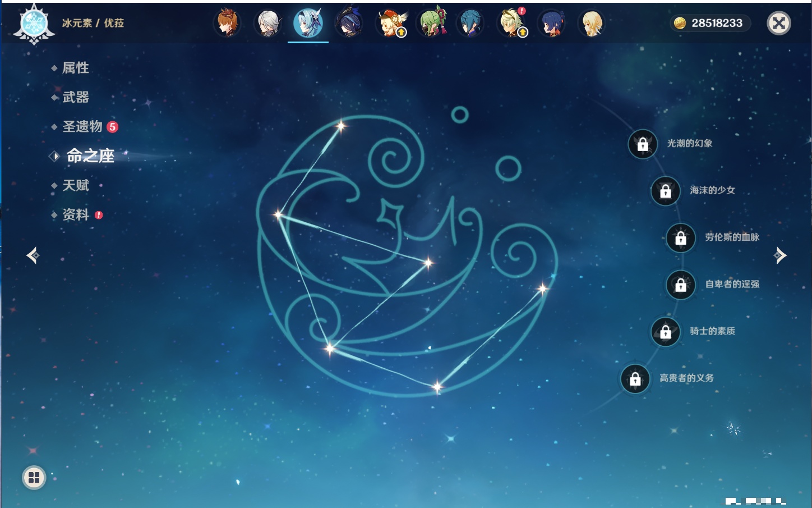The width and height of the screenshot is (812, 508).
Task: Switch to previous character with left arrow
Action: 33,255
